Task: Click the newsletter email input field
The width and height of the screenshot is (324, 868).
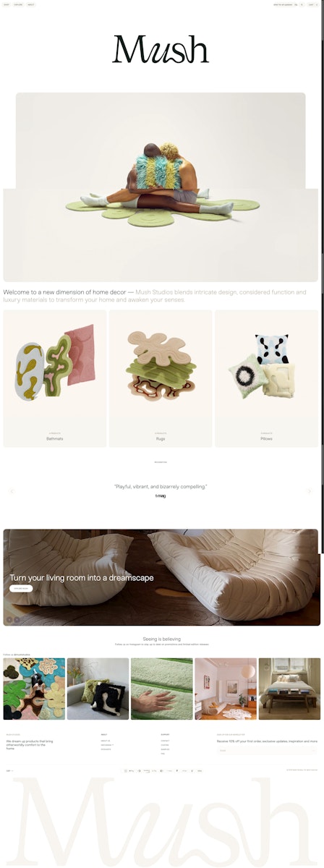Action: click(267, 750)
